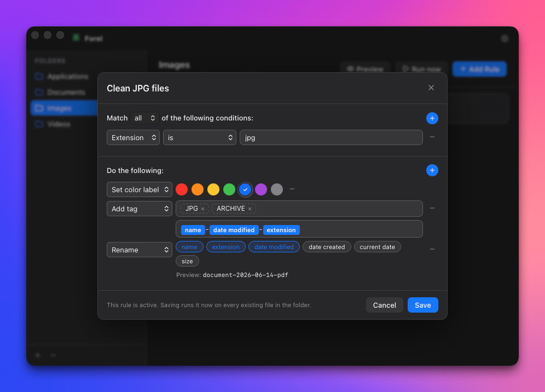Viewport: 545px width, 392px height.
Task: Remove the Extension condition row
Action: click(432, 137)
